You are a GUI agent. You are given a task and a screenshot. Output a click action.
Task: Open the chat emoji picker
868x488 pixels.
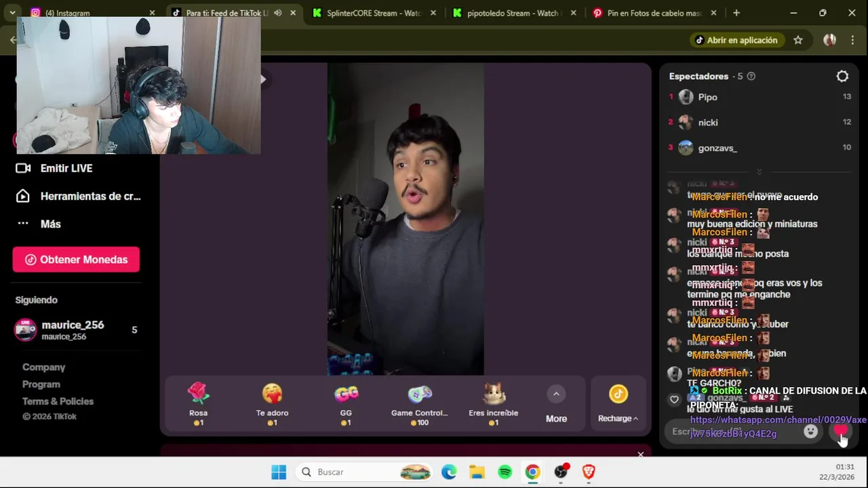[810, 431]
